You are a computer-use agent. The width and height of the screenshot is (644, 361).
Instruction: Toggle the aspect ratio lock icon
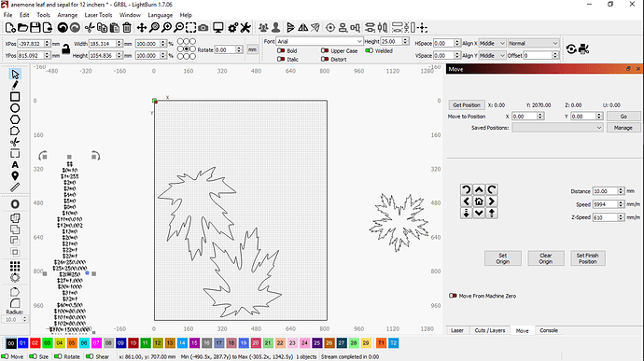pyautogui.click(x=65, y=49)
